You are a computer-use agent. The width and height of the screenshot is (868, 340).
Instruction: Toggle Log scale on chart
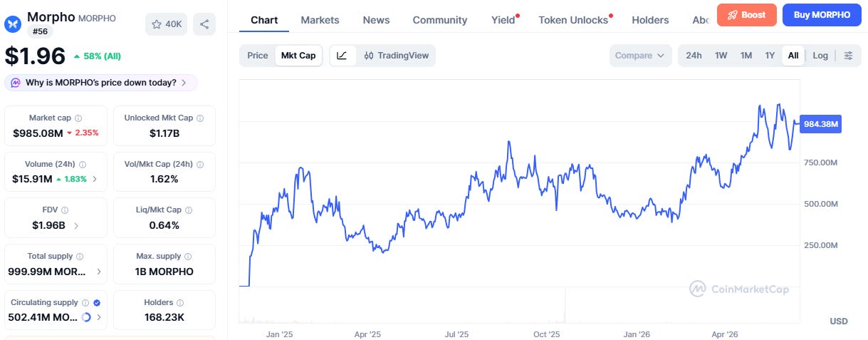tap(820, 56)
